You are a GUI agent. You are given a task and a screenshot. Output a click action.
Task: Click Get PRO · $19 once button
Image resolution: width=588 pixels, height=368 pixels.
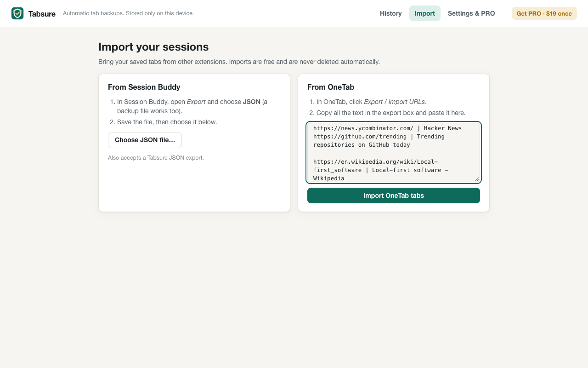[x=544, y=13]
